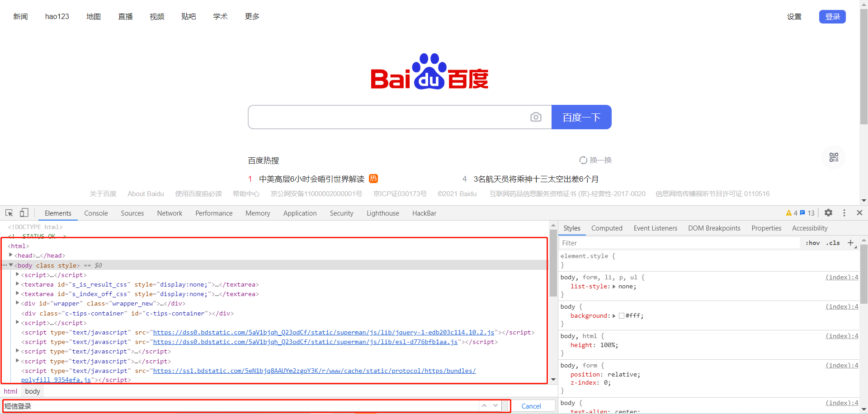
Task: Open the QR code panel on the right
Action: coord(834,157)
